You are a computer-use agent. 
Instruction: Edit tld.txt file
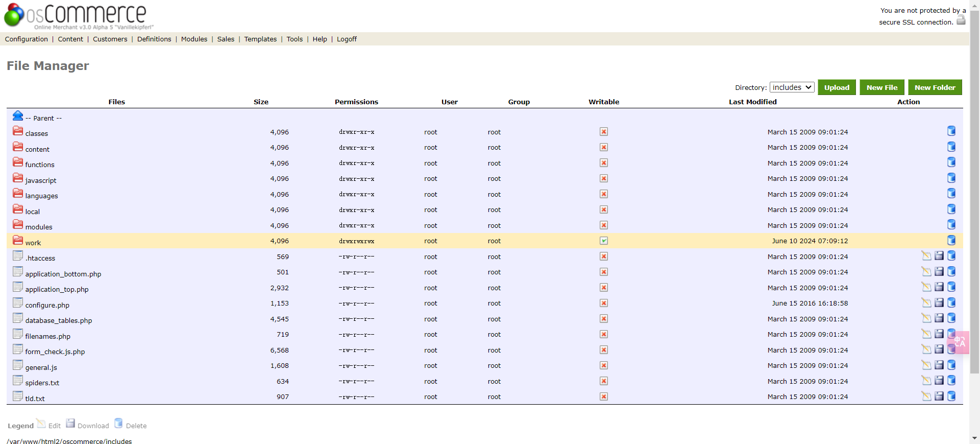pos(926,396)
